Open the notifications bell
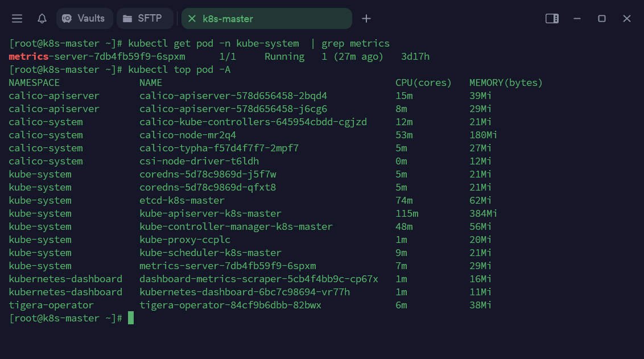This screenshot has width=644, height=359. (x=42, y=19)
